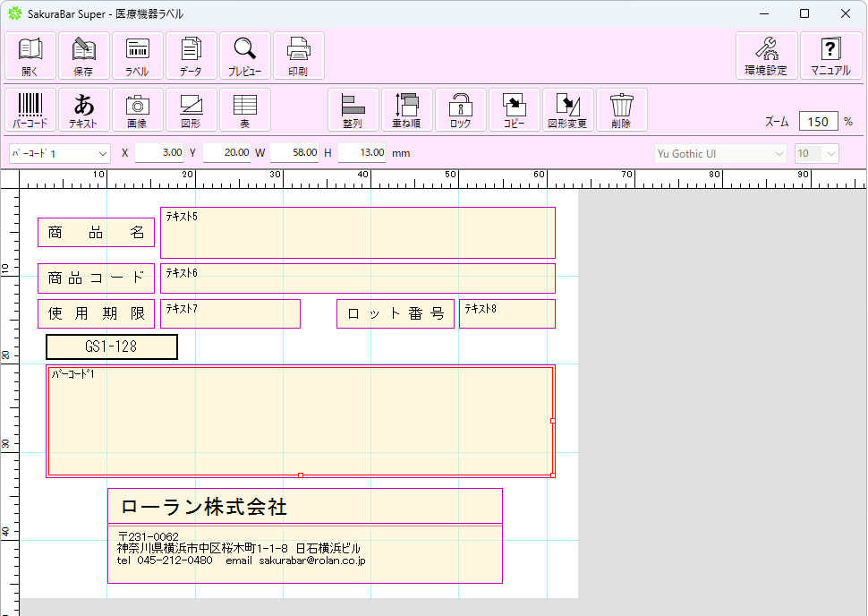Select the GS1-128 barcode label on canvas

click(111, 346)
